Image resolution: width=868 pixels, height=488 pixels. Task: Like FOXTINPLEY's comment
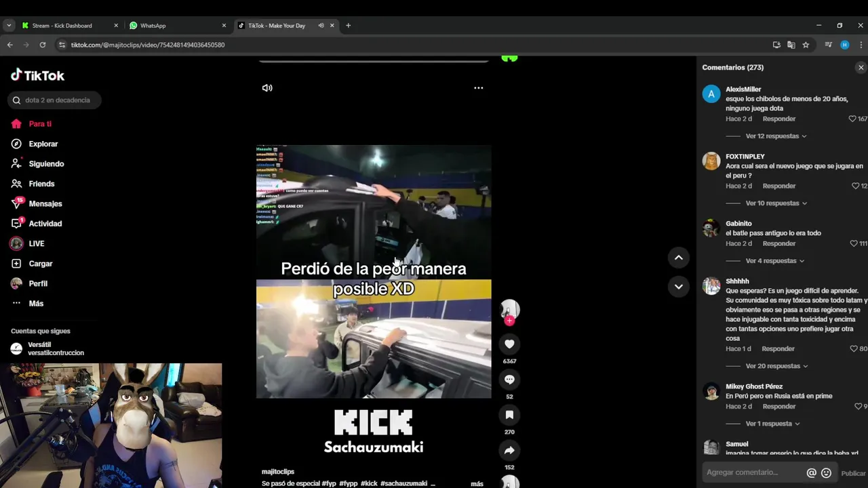[x=855, y=186]
